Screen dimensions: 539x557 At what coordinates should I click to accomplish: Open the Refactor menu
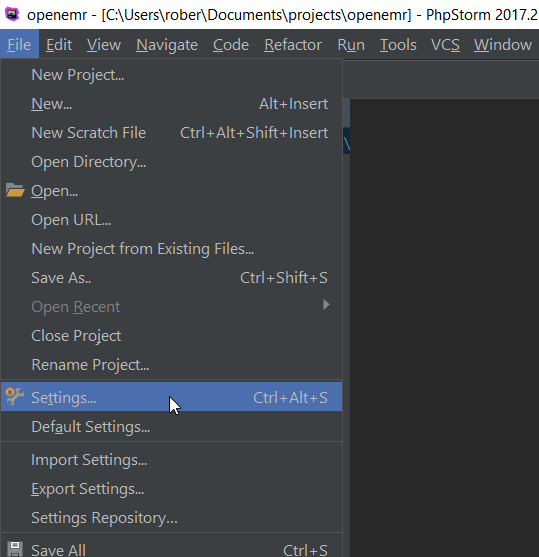point(293,45)
